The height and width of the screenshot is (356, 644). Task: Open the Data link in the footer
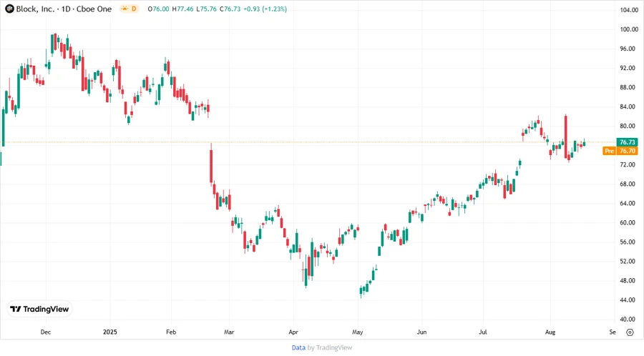(x=298, y=347)
